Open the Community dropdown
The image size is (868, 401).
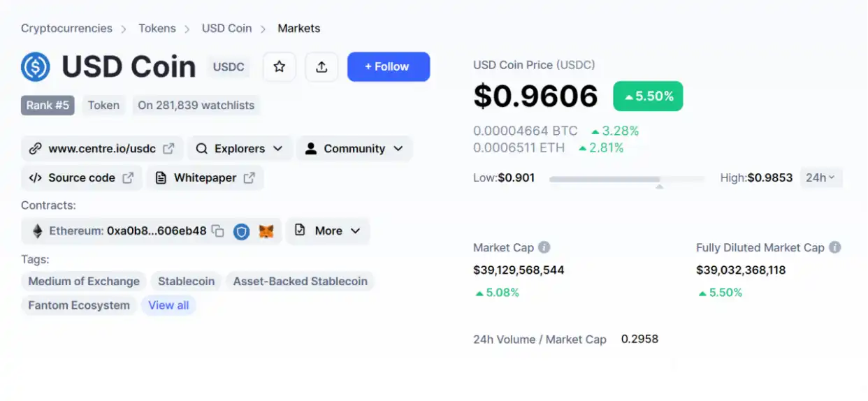point(354,149)
